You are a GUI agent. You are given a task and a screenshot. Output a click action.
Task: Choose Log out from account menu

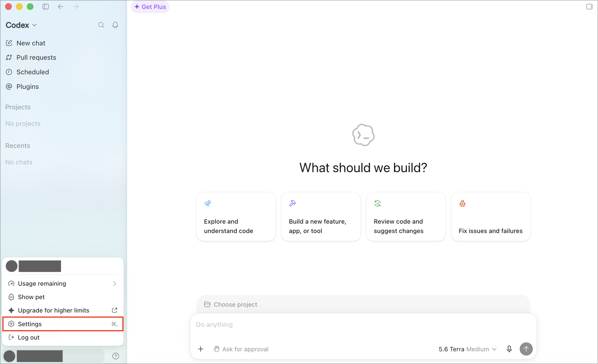(63, 337)
